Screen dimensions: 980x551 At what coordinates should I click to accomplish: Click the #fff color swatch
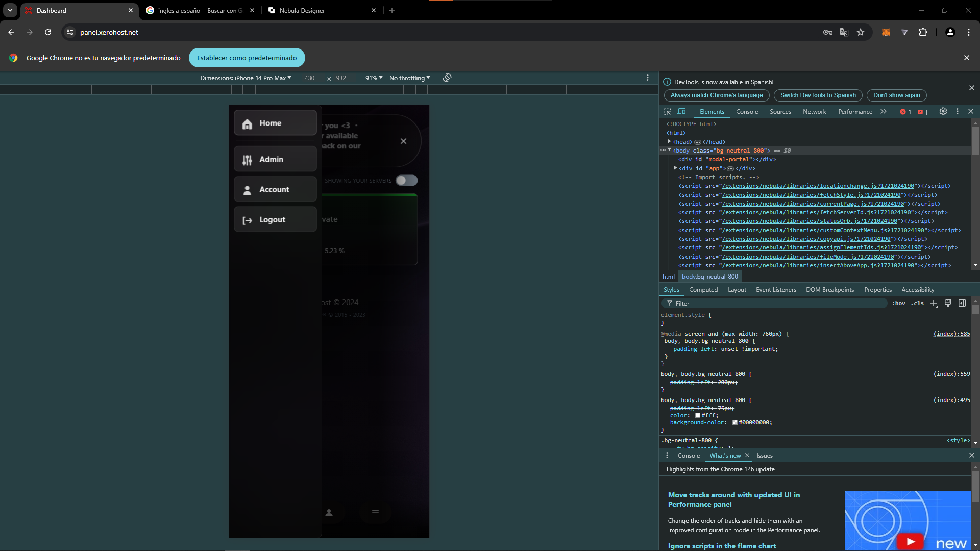[x=698, y=415]
